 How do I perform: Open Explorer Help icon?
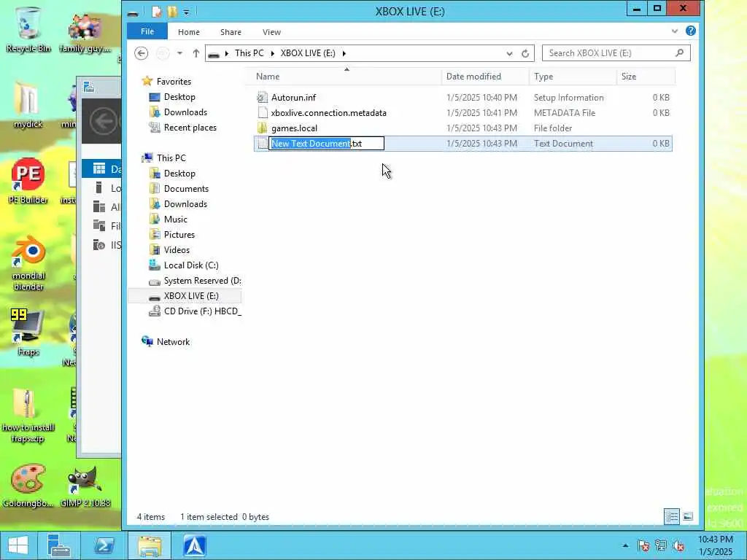click(x=690, y=31)
